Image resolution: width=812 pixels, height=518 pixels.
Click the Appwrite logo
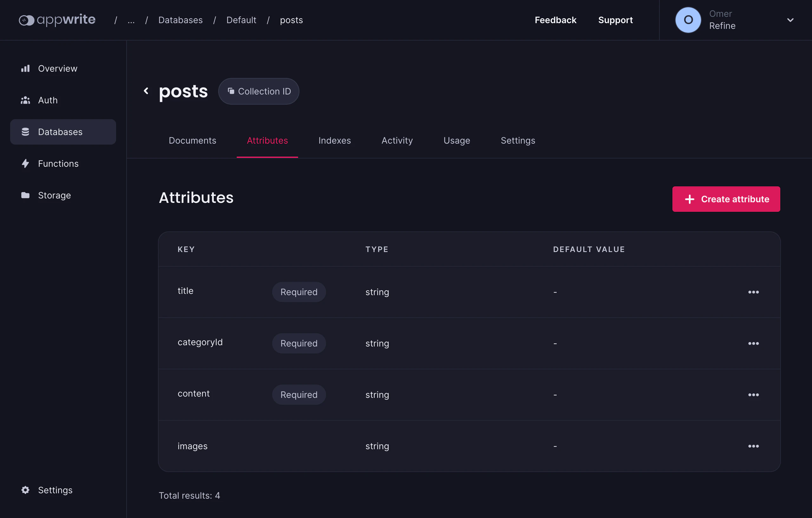(x=57, y=20)
